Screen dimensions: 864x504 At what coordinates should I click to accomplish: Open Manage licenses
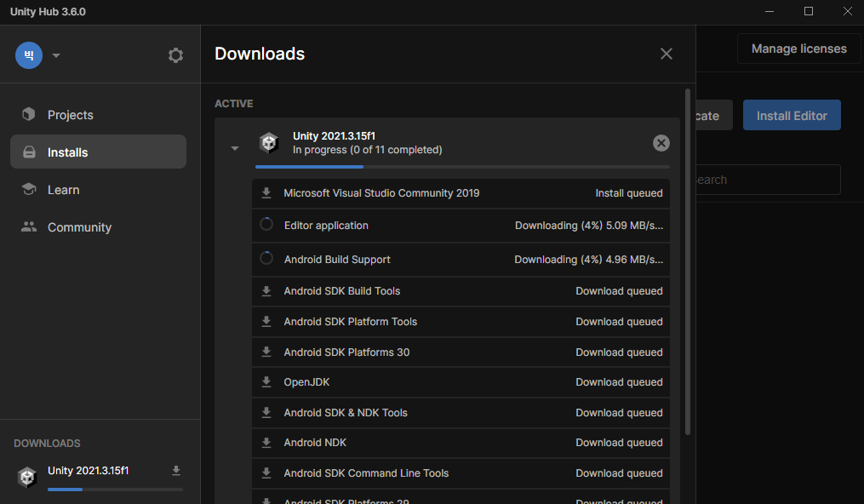[799, 49]
